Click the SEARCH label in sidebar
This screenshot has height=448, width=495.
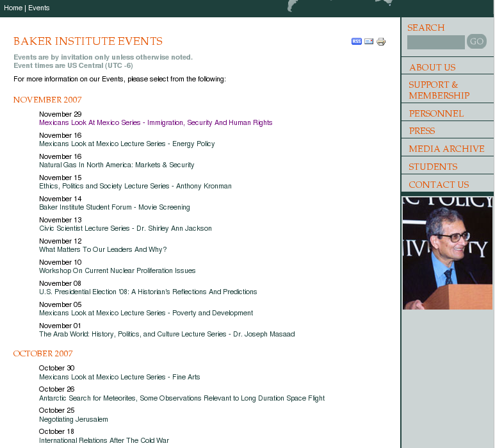click(426, 28)
